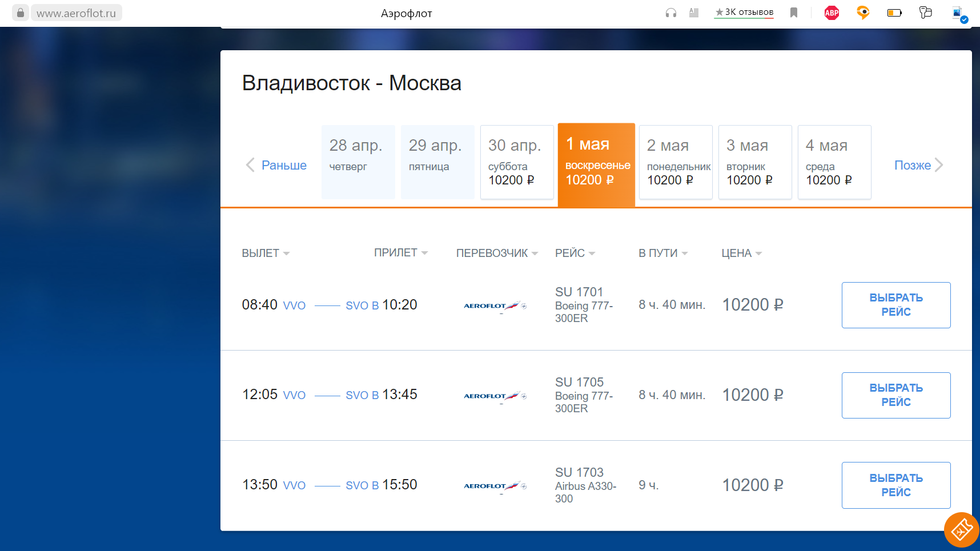Screen dimensions: 980x551
Task: Open the feedback chat icon in toolbar
Action: [926, 13]
